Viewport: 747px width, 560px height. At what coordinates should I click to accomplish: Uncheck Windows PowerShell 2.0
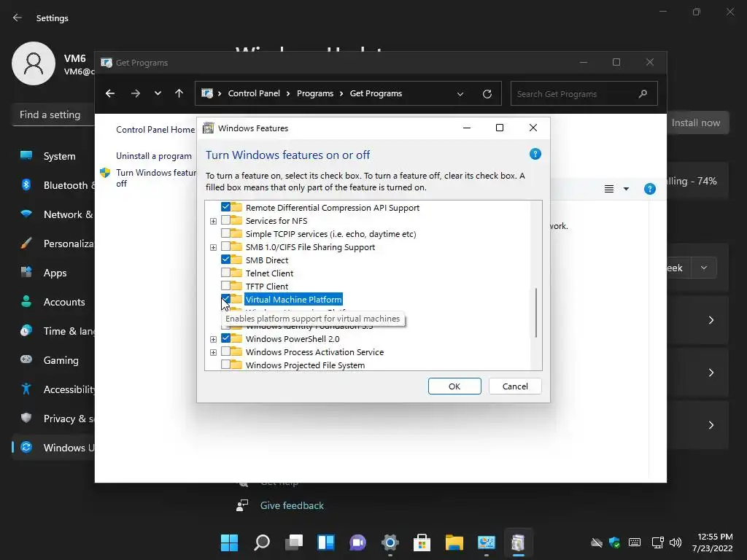226,338
